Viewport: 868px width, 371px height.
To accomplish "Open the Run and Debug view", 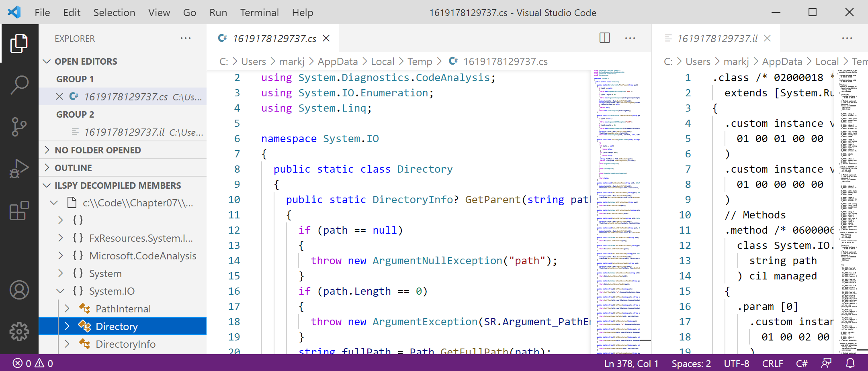I will click(x=19, y=169).
